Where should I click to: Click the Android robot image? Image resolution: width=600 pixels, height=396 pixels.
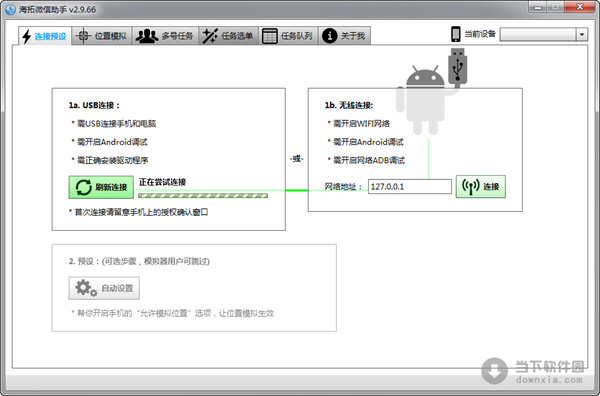[x=425, y=99]
